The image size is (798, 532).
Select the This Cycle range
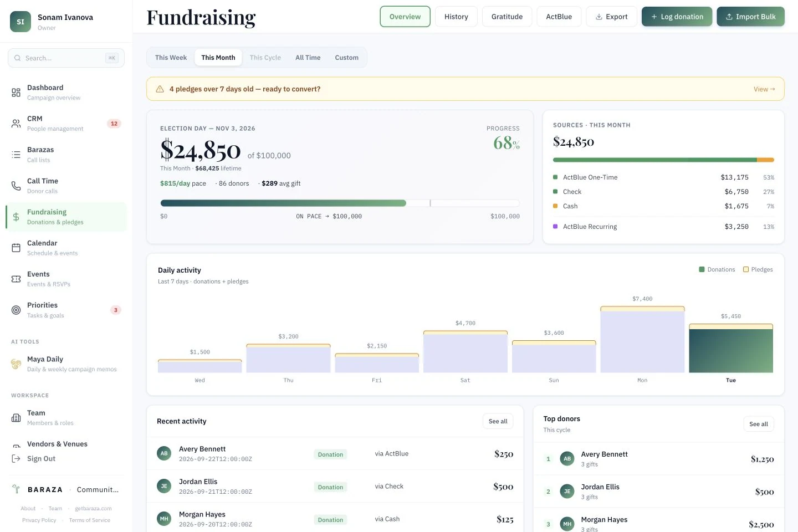coord(265,58)
